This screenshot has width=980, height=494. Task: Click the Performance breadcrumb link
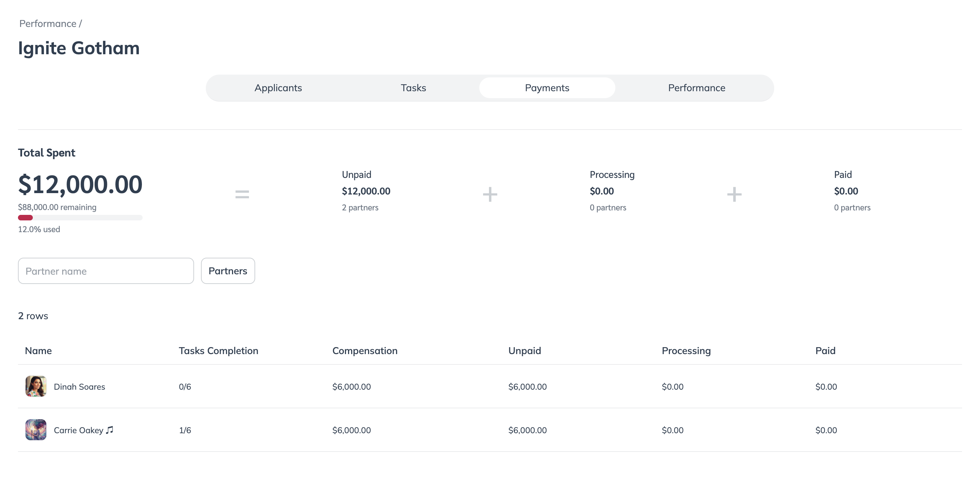click(48, 23)
